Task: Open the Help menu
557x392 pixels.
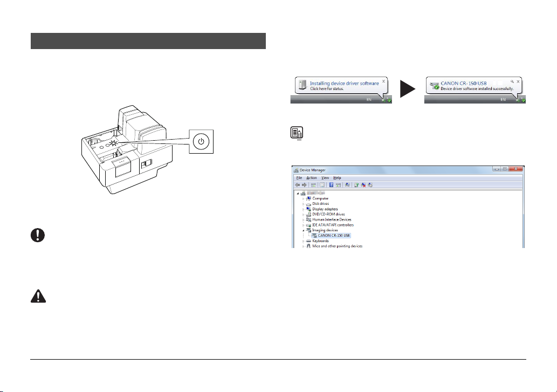Action: 337,178
